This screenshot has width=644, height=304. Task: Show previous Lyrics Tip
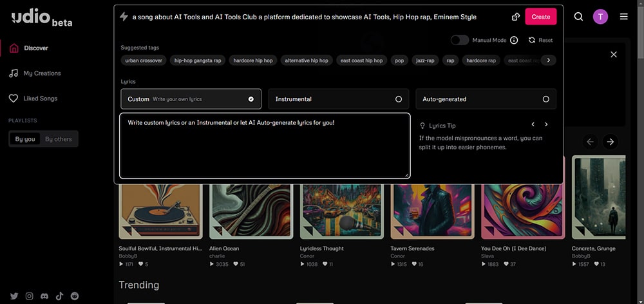point(533,124)
